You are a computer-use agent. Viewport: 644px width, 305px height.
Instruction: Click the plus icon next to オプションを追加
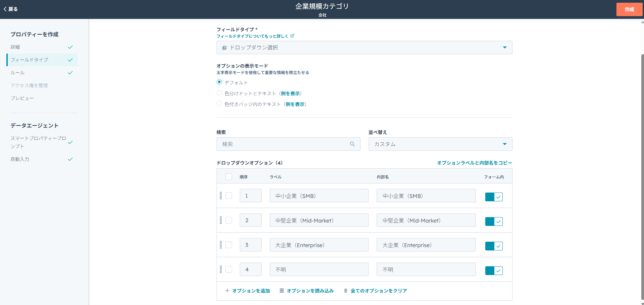pyautogui.click(x=227, y=291)
